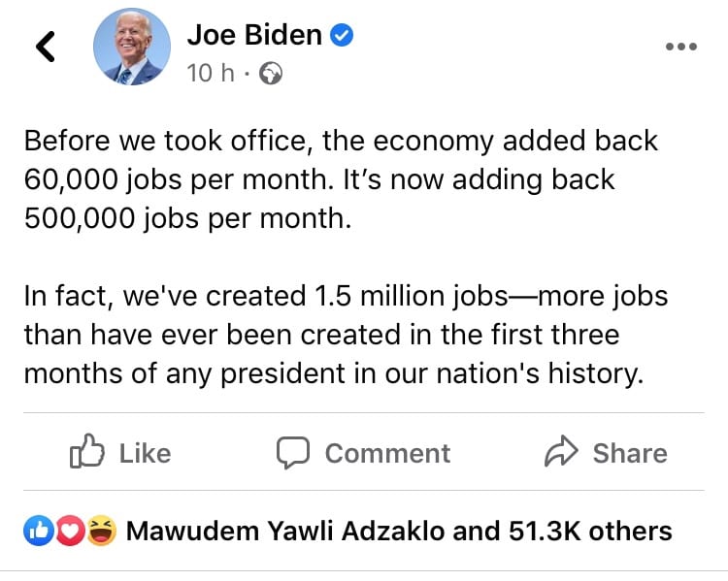The height and width of the screenshot is (581, 728).
Task: Click the Share arrow icon
Action: (561, 451)
